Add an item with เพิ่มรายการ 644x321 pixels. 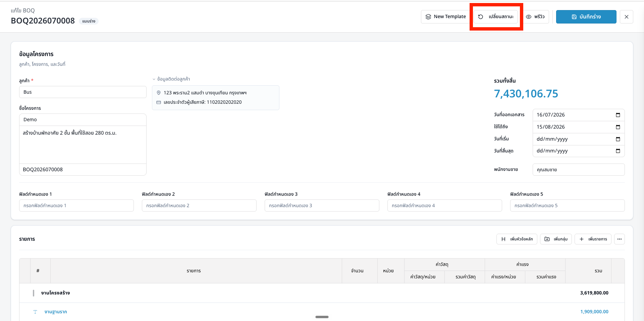[593, 239]
